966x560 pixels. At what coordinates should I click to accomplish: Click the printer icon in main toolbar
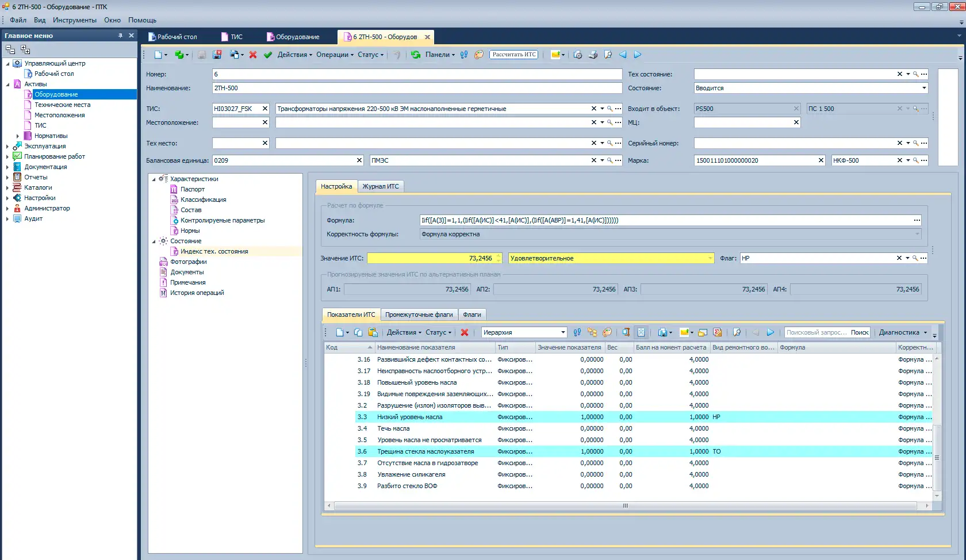pyautogui.click(x=593, y=55)
